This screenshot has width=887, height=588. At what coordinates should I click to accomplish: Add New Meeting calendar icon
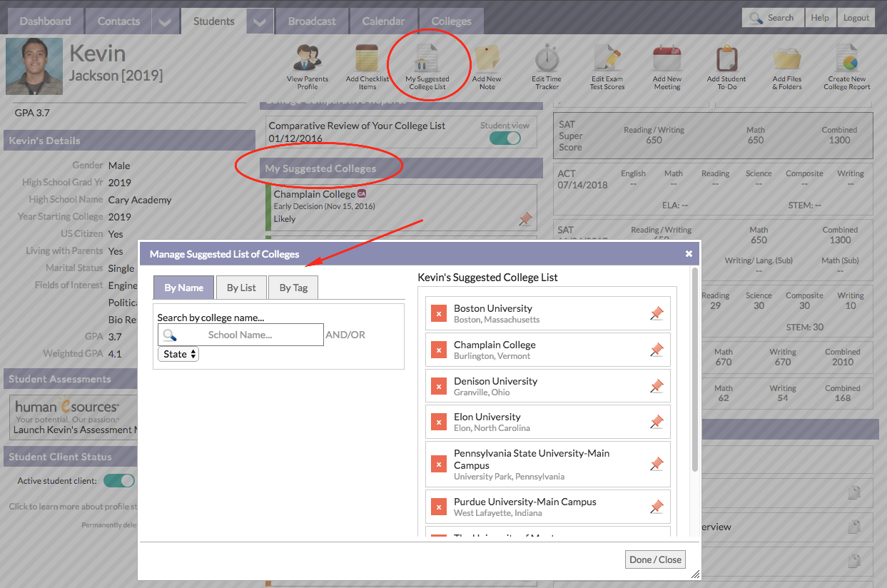[x=667, y=66]
